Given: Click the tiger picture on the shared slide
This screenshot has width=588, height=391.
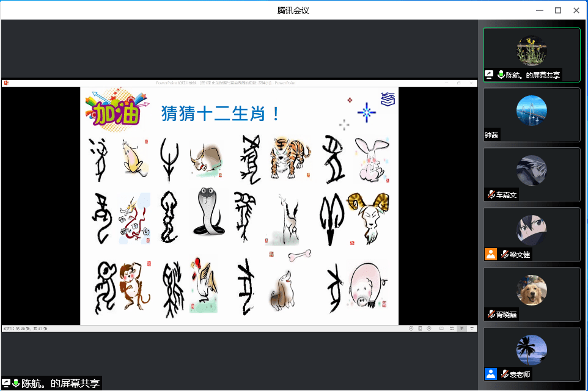Looking at the screenshot, I should tap(290, 157).
